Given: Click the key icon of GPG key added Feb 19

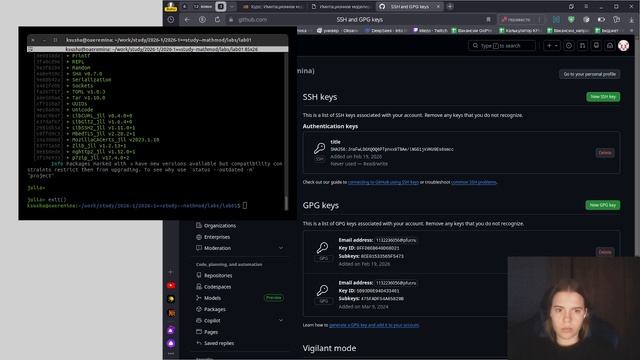Looking at the screenshot, I should click(x=322, y=247).
